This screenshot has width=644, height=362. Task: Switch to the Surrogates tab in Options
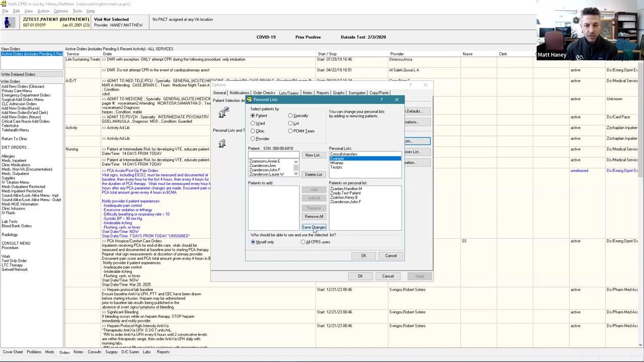pyautogui.click(x=357, y=93)
